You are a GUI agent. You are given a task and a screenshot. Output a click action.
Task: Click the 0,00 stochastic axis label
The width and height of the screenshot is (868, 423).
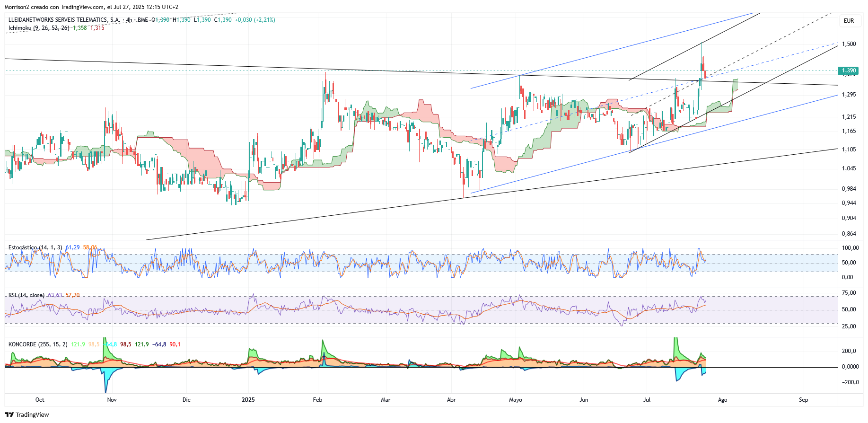[848, 277]
